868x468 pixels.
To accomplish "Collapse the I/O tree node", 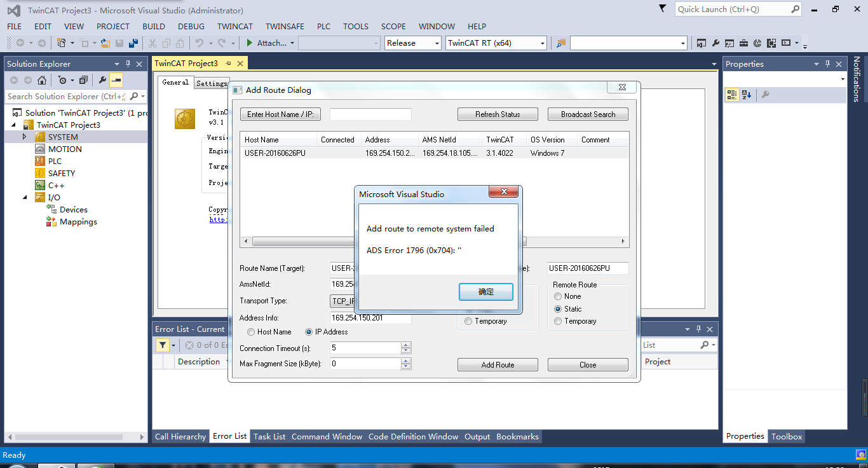I will coord(25,197).
